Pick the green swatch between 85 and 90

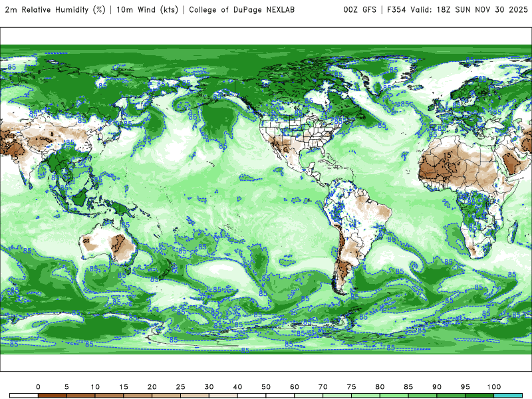[x=422, y=396]
